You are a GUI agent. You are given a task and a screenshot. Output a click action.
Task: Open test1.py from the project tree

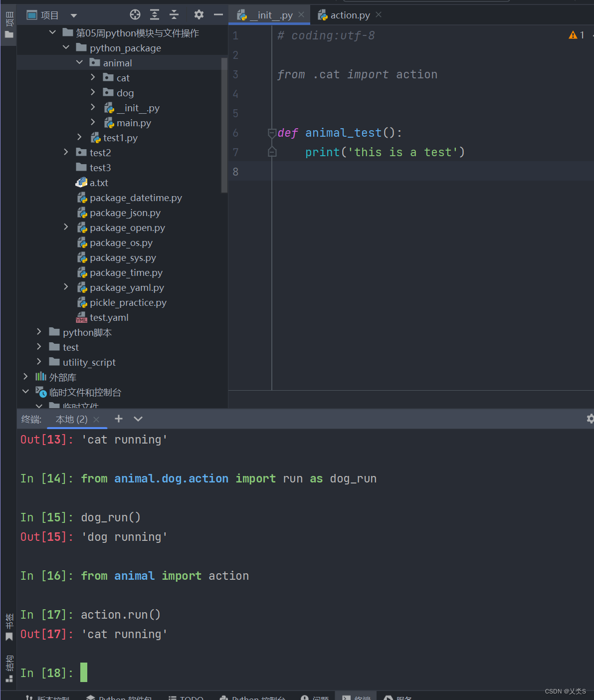click(120, 138)
